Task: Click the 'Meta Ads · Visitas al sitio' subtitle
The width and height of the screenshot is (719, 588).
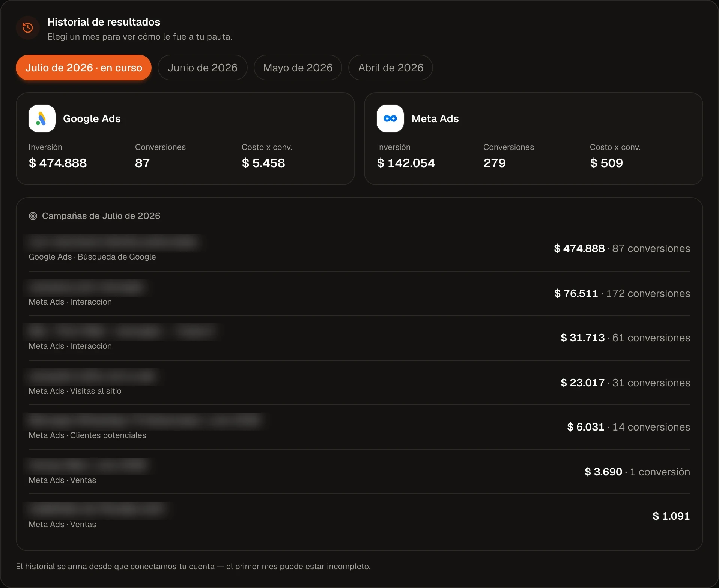Action: click(75, 391)
